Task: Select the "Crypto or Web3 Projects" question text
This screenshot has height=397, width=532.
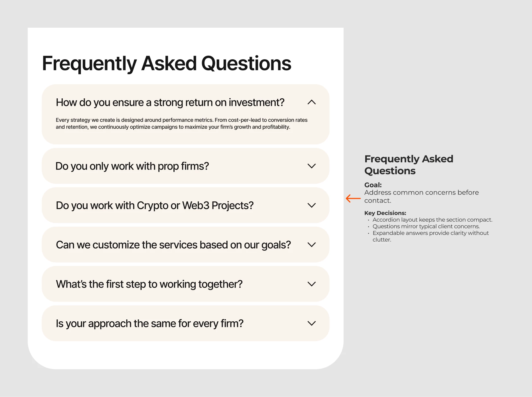Action: (x=155, y=206)
